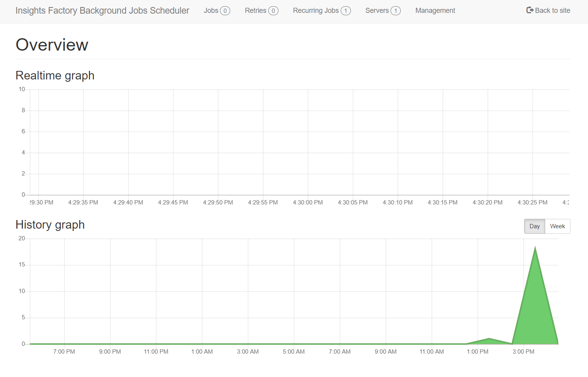This screenshot has height=377, width=588.
Task: Click the 4:30:00 PM label on Realtime graph
Action: [x=308, y=203]
